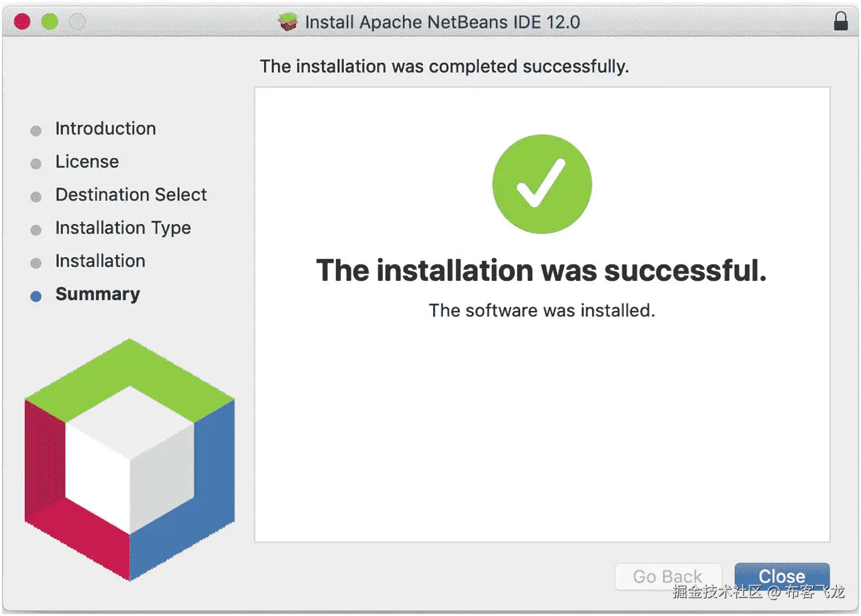Select the Introduction step label

pos(106,129)
